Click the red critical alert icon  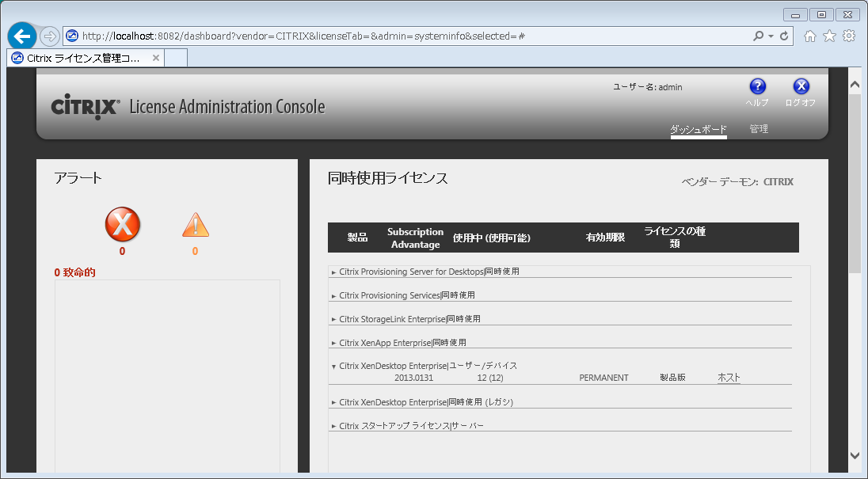tap(123, 225)
